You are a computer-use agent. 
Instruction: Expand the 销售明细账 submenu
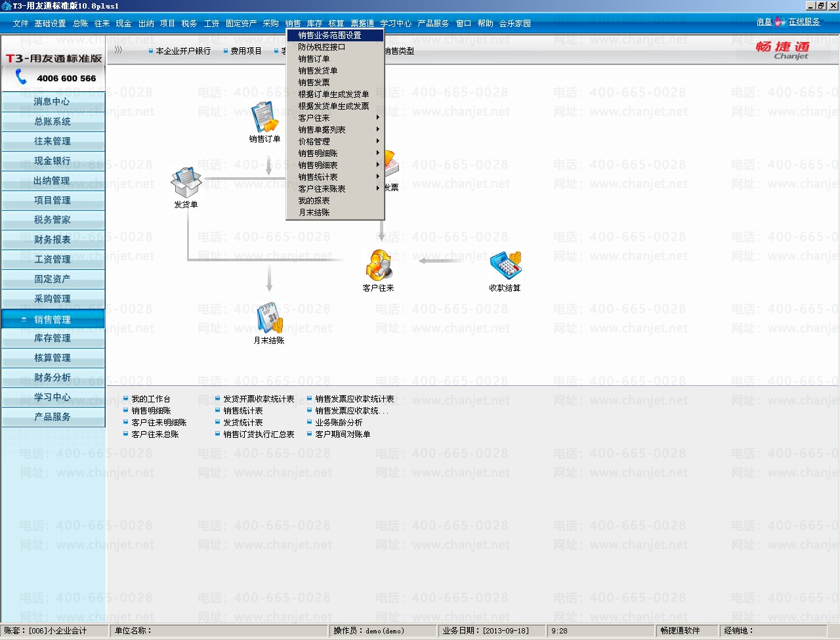(335, 154)
